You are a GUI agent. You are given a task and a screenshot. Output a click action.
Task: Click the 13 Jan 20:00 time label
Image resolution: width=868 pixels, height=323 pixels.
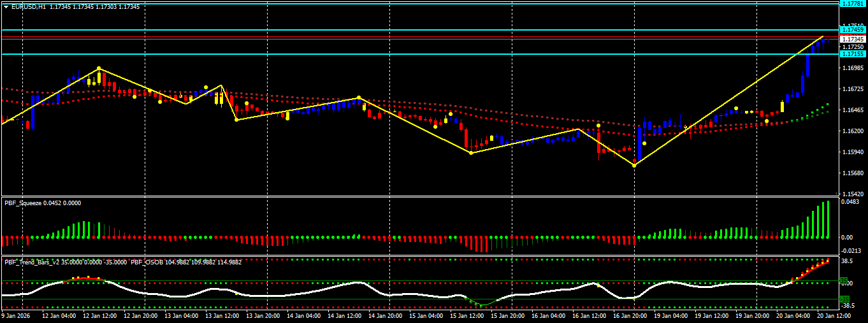point(264,315)
